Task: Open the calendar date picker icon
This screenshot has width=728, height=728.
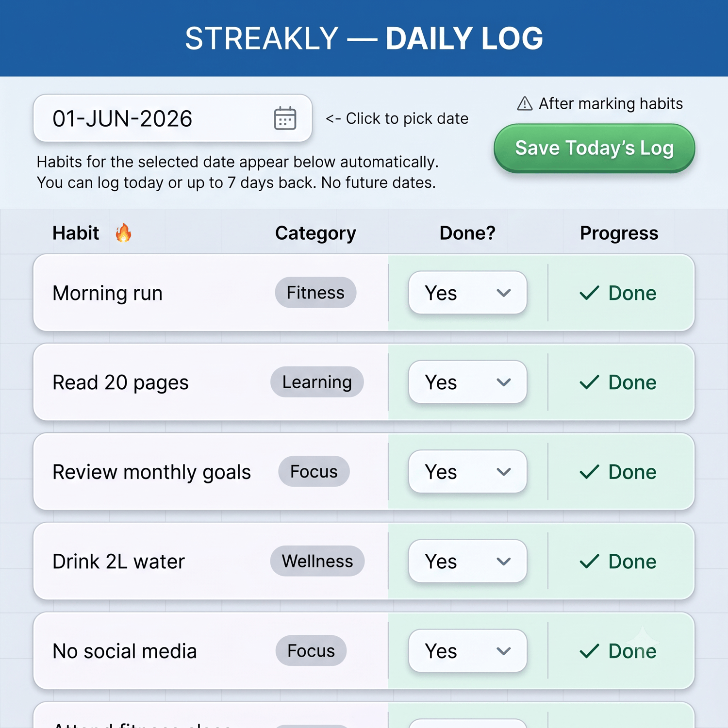Action: coord(285,118)
